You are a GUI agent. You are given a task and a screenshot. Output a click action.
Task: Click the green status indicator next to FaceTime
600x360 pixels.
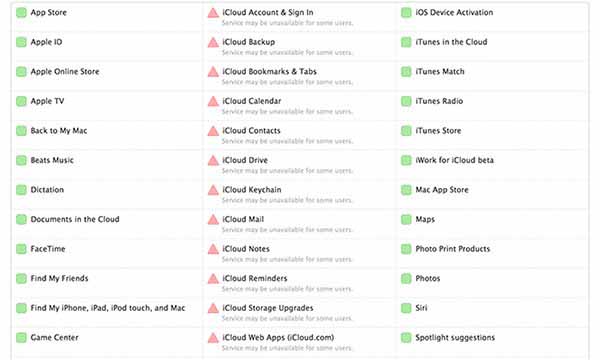click(21, 249)
